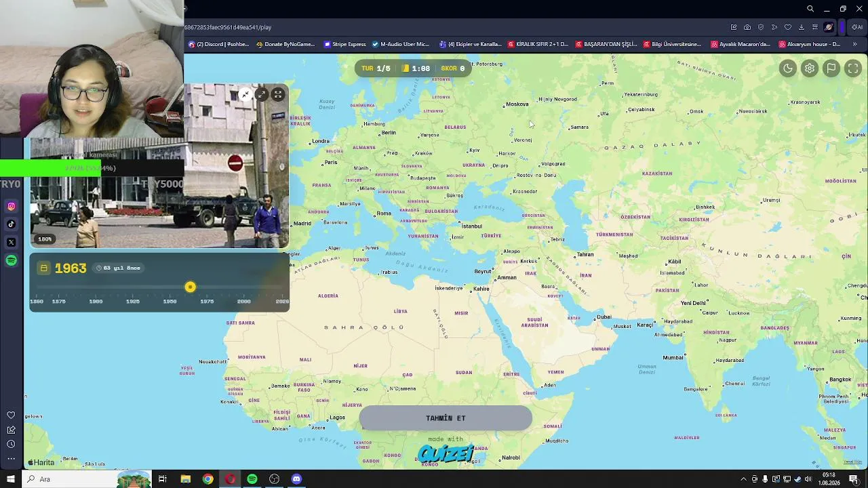Open the browser history clock sidebar icon
Screen dimensions: 868x488
point(11,444)
